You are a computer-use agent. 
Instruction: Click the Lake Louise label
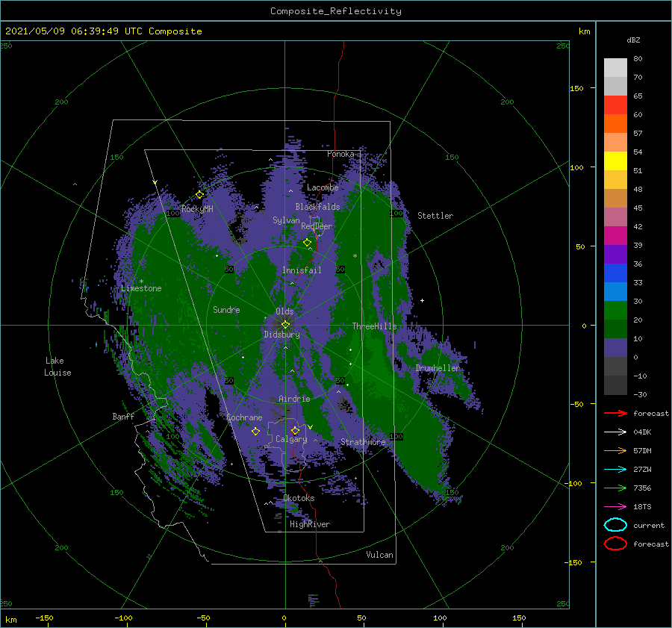pyautogui.click(x=57, y=367)
